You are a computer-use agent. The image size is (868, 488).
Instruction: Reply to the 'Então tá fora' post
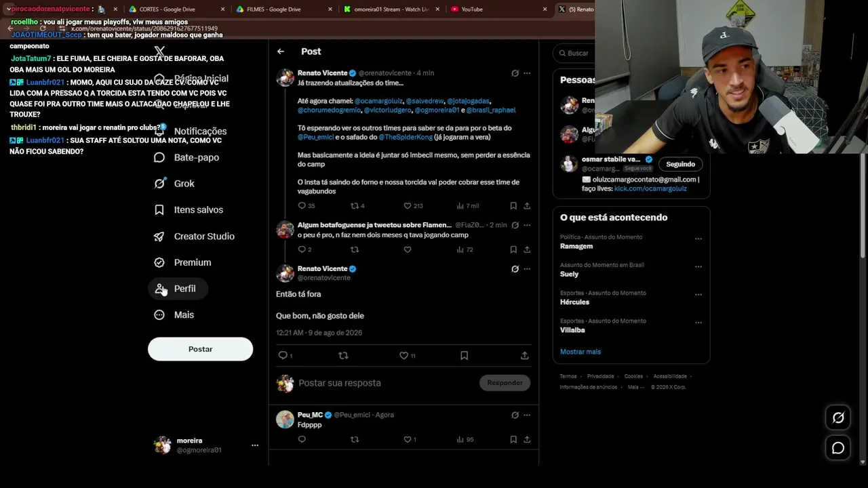pos(283,355)
